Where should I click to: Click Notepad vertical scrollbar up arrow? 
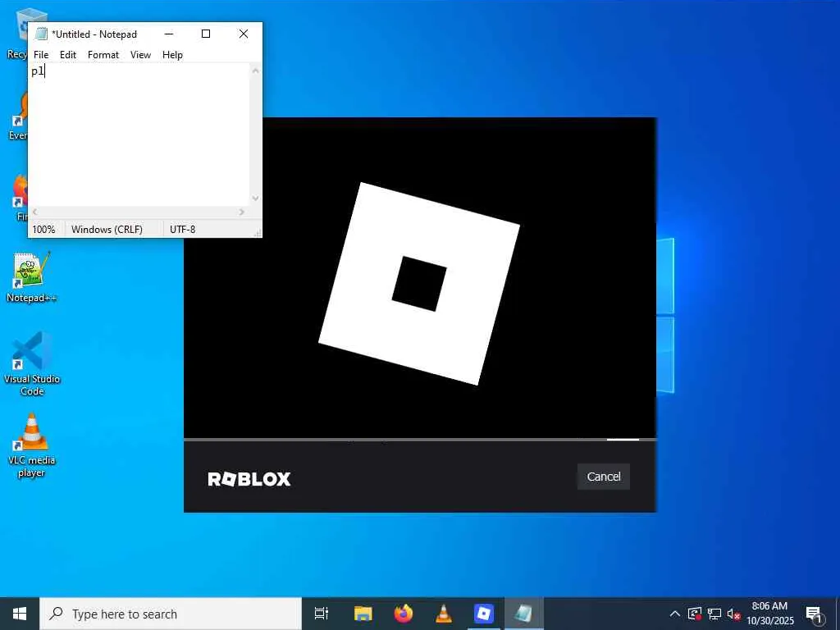(256, 71)
